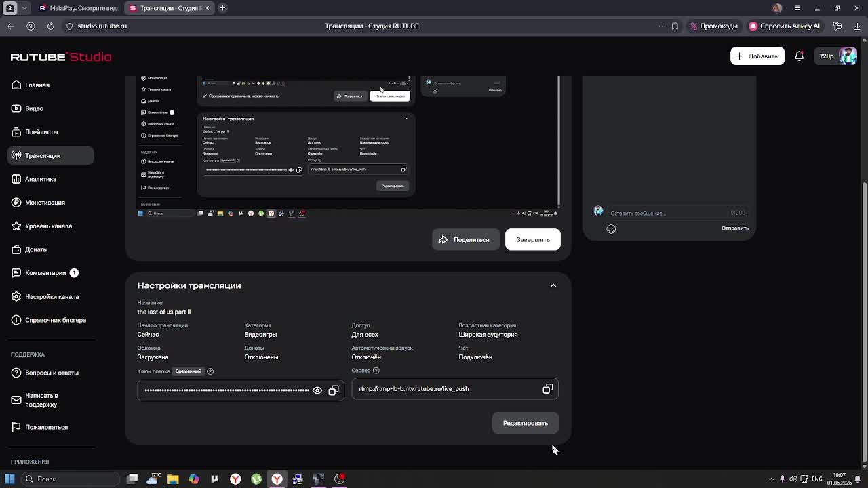Open the notifications bell

(x=799, y=56)
